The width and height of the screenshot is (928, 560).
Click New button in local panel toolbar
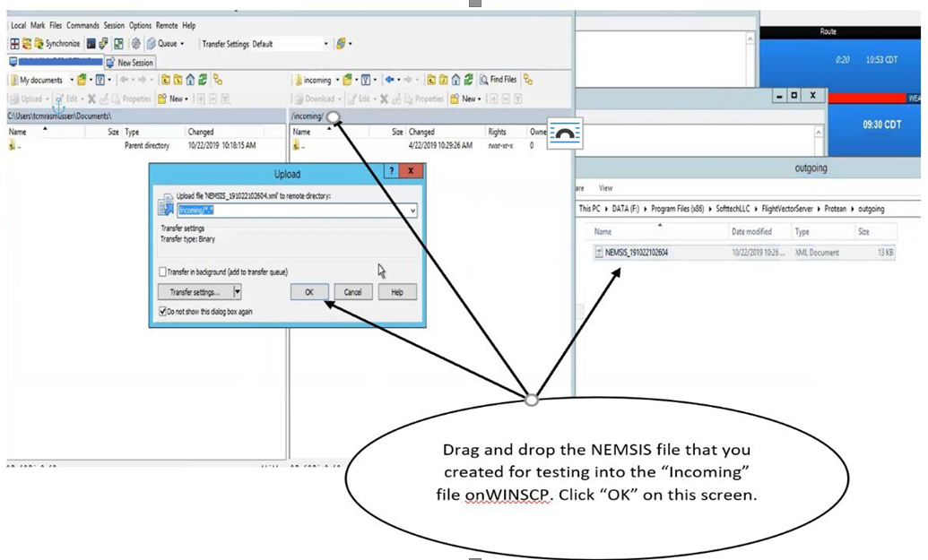click(173, 99)
